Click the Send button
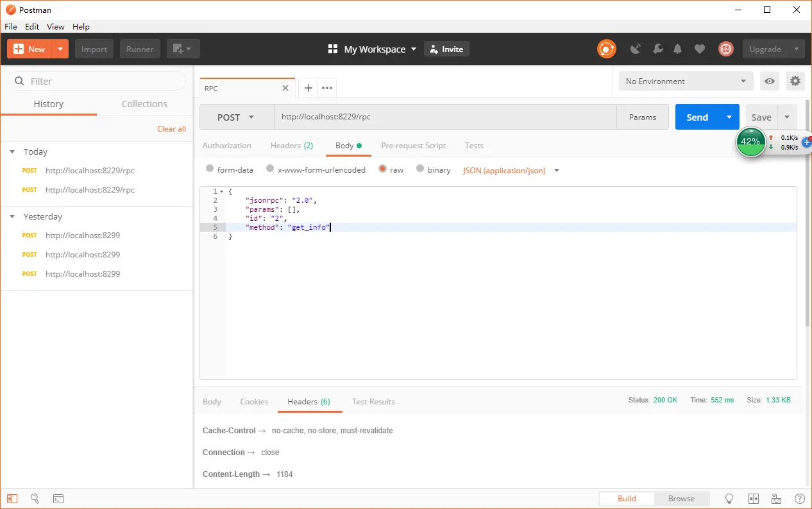This screenshot has height=509, width=812. (697, 117)
